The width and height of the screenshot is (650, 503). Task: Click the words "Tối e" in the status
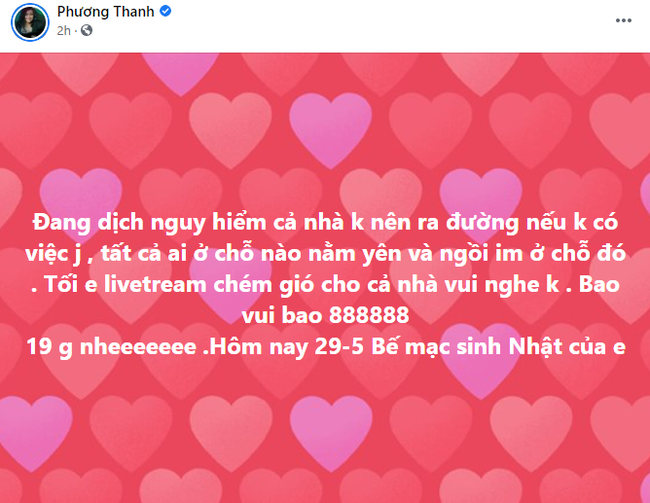tap(70, 285)
